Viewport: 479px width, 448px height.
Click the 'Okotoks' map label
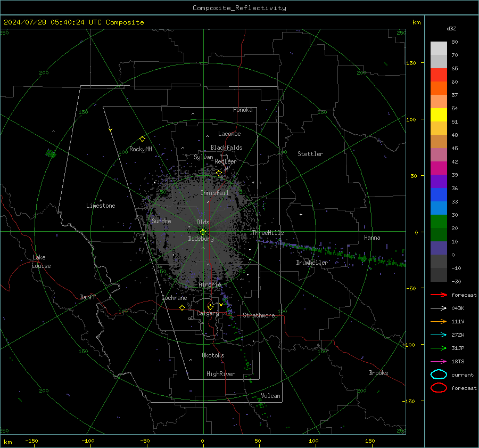click(x=213, y=355)
